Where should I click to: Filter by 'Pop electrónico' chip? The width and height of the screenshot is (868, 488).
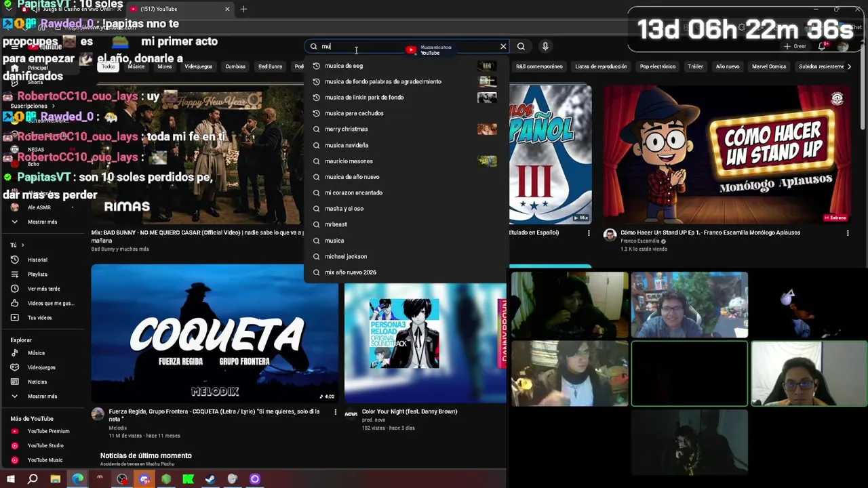point(658,66)
